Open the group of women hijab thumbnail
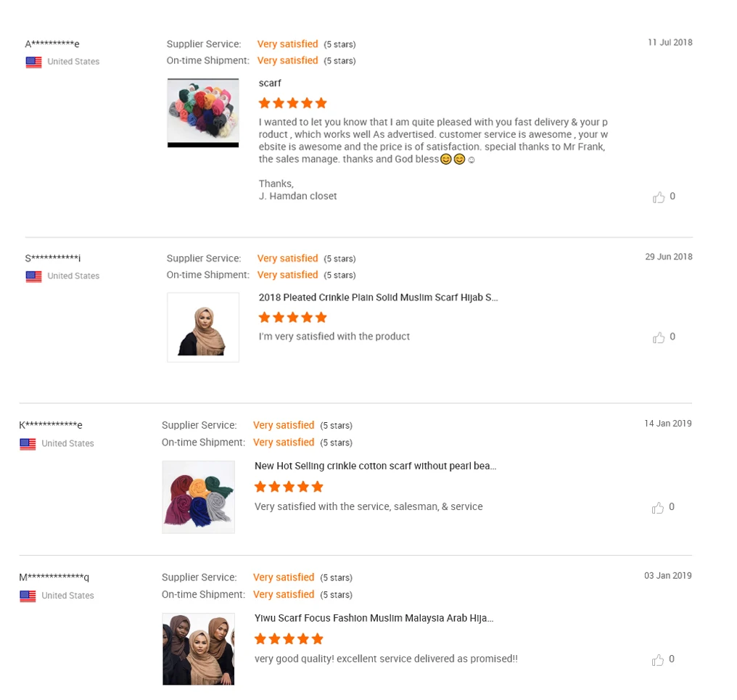 [198, 648]
